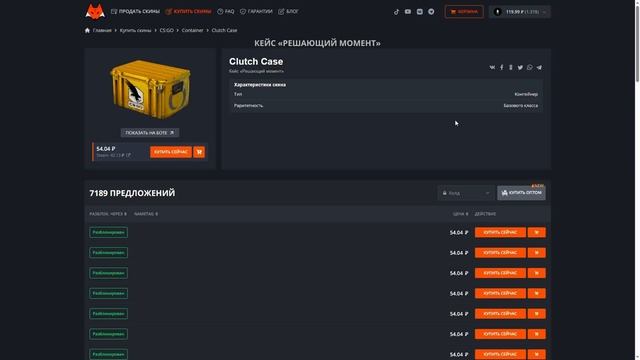Add the third listed offer to cart
Viewport: 640px width, 360px height.
pos(536,273)
